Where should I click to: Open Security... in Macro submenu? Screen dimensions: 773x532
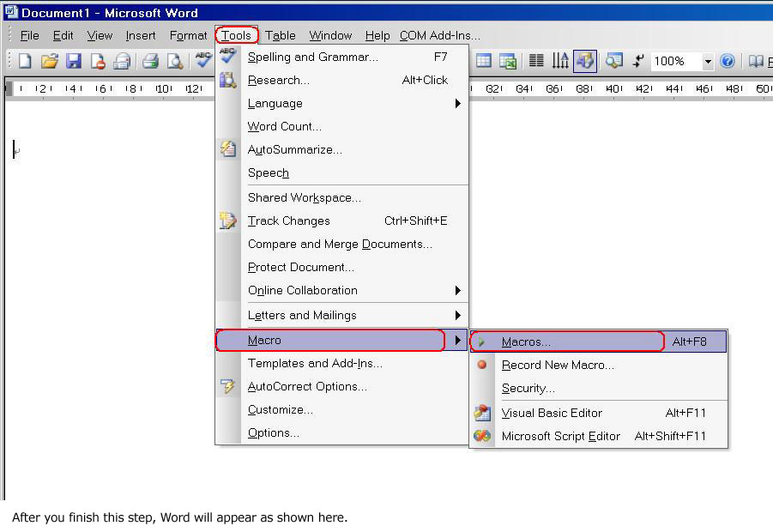click(599, 388)
